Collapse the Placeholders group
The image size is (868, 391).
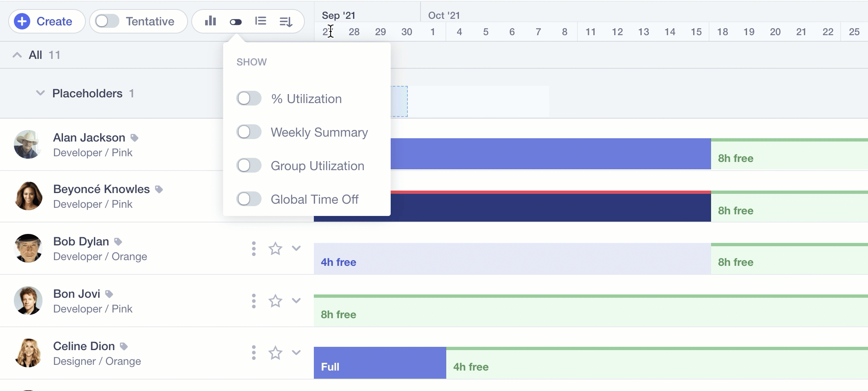pos(39,93)
